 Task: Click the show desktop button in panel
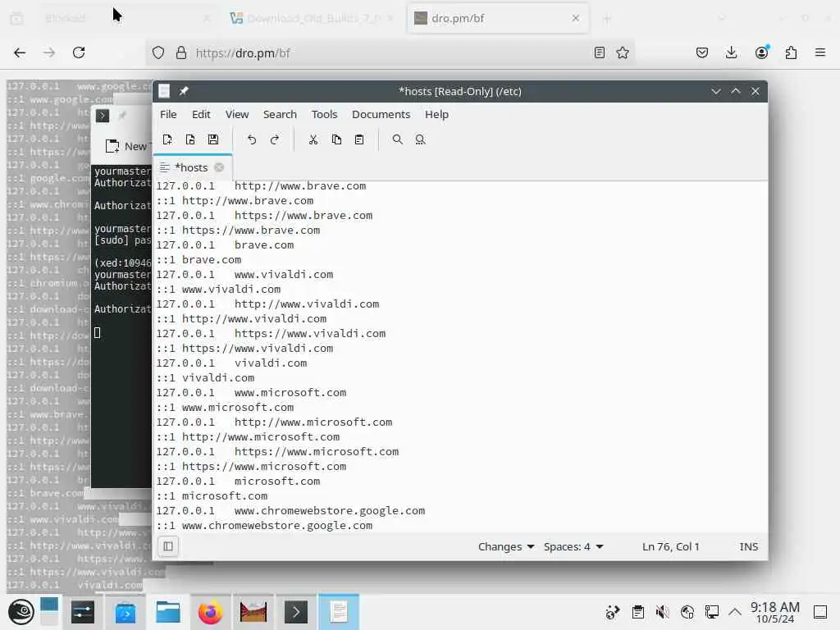coord(820,612)
